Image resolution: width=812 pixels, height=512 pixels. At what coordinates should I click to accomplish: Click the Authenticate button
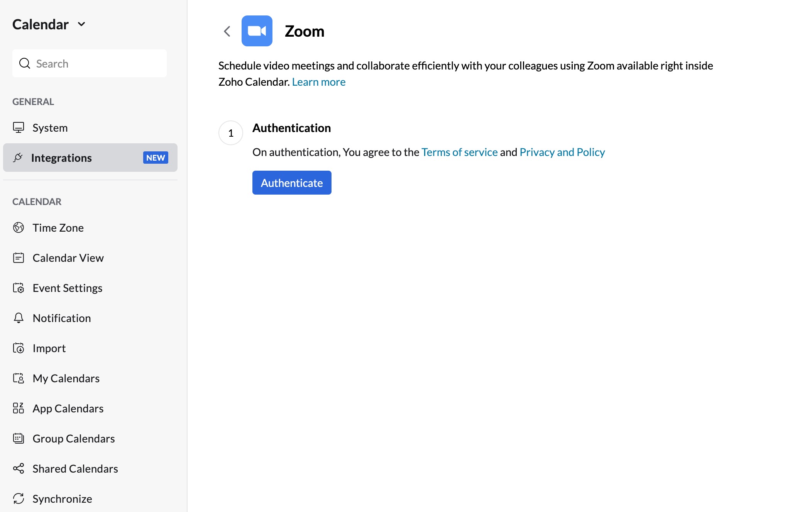pyautogui.click(x=292, y=183)
